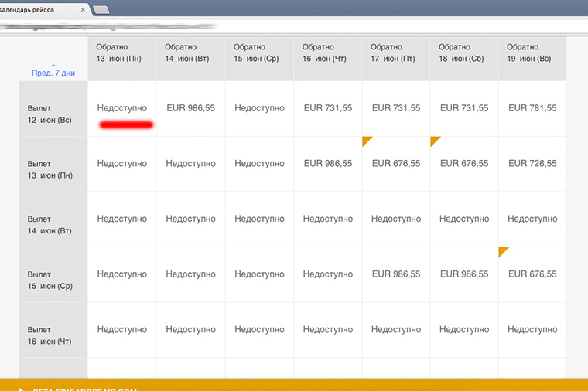
Task: Click "Недоступно" for 16 июн departure, 18 июн return
Action: click(464, 330)
